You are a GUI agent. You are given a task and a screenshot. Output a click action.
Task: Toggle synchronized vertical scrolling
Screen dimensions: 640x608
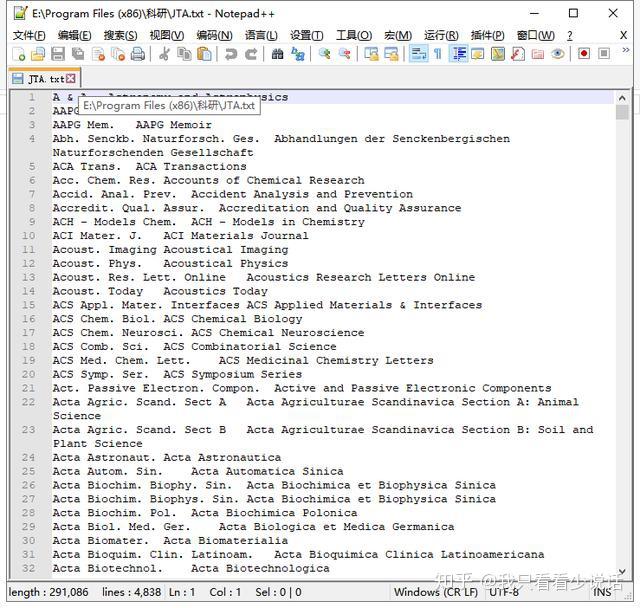(371, 54)
